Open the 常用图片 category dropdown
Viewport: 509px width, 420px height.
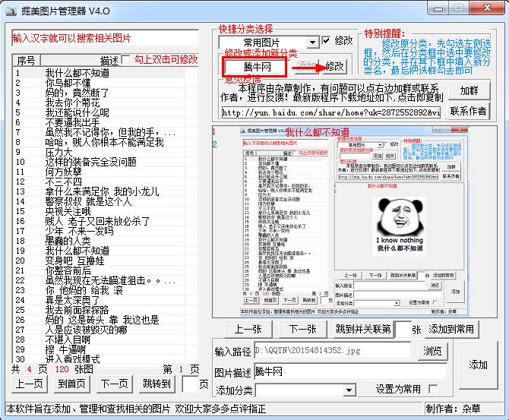(313, 42)
